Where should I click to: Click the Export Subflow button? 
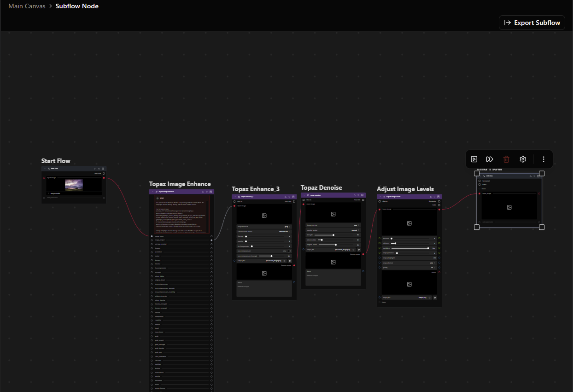point(532,23)
